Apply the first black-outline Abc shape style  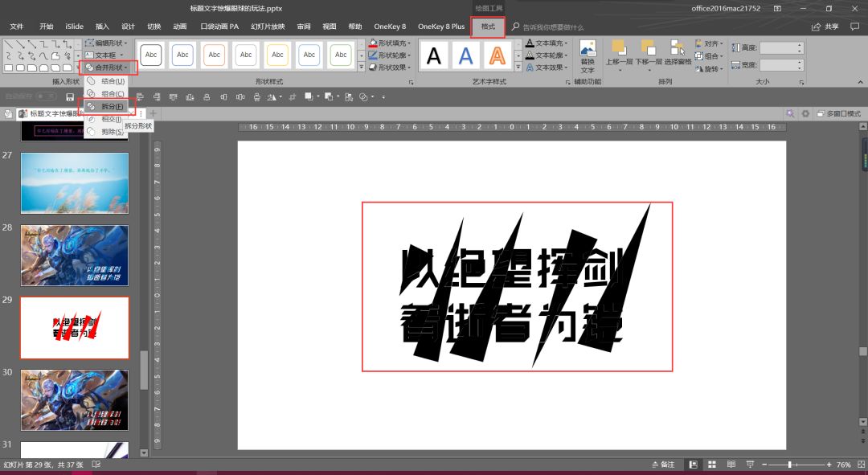(151, 55)
